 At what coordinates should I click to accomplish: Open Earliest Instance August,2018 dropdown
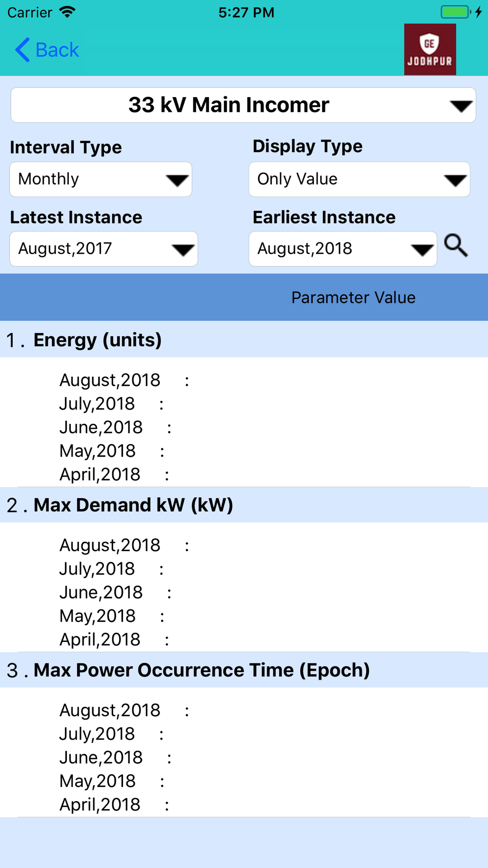click(x=343, y=249)
